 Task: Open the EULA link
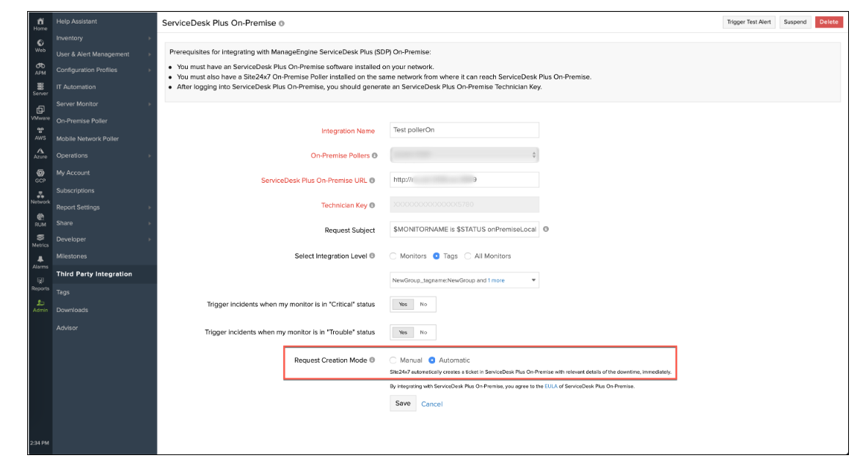[550, 386]
